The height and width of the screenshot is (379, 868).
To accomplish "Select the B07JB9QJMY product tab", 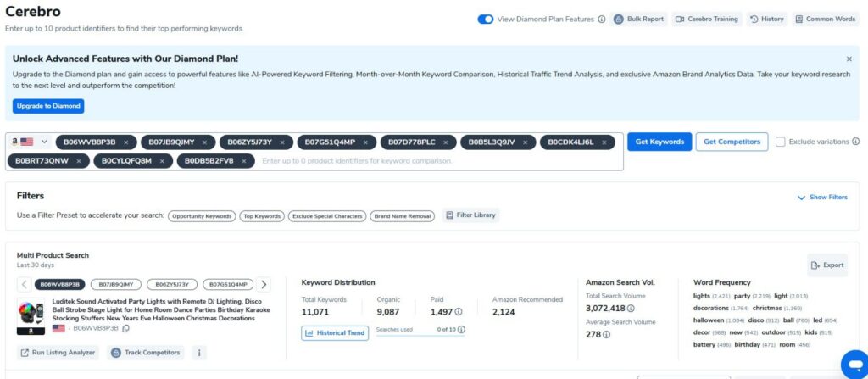I will [x=114, y=285].
